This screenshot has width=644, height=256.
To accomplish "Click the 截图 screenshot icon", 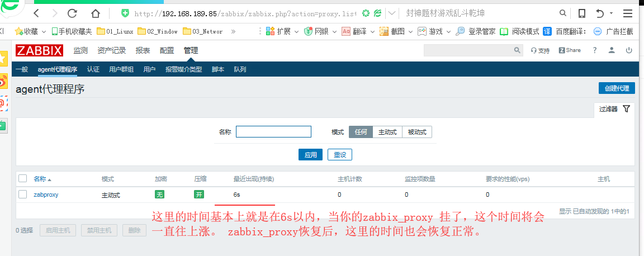I will 384,31.
